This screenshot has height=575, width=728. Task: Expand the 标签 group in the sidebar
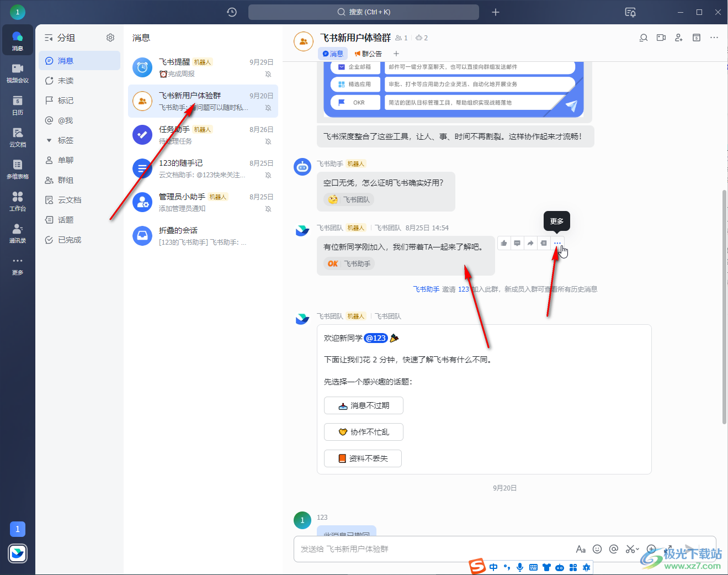click(49, 140)
